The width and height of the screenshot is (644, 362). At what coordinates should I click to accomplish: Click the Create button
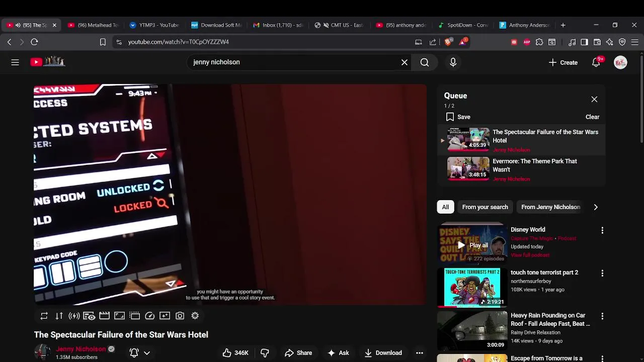point(563,62)
